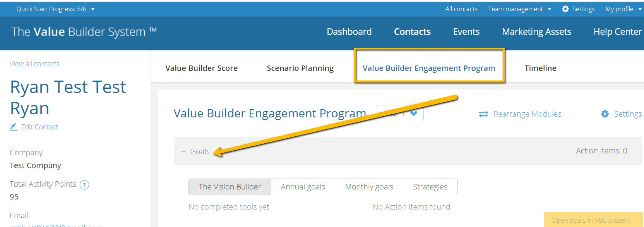Click the gear icon beside top Settings
644x227 pixels.
pos(565,9)
